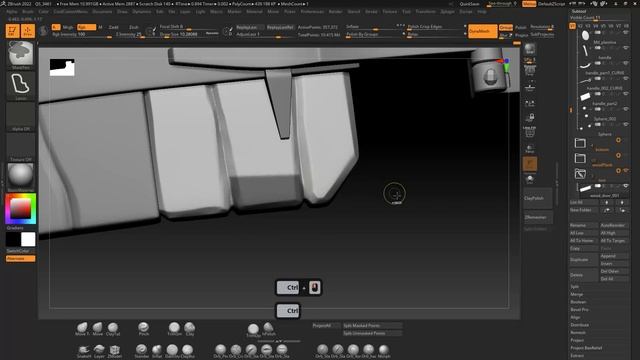
Task: Expand the Boolean section
Action: (578, 302)
